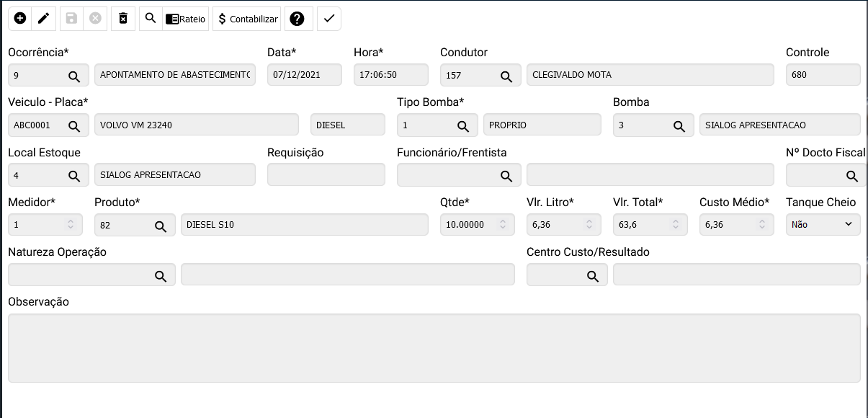Expand the Tanque Cheio dropdown
Viewport: 868px width, 418px height.
coord(823,225)
